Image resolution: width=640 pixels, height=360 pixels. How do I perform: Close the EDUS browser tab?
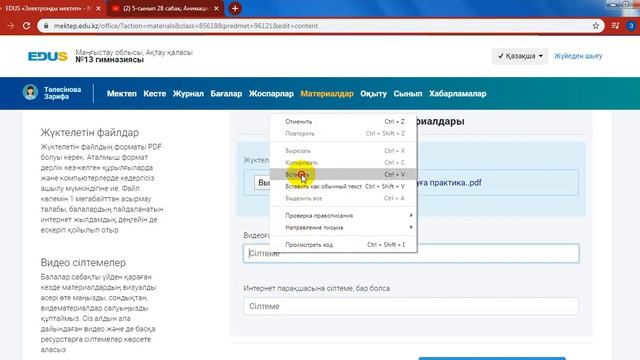point(98,8)
